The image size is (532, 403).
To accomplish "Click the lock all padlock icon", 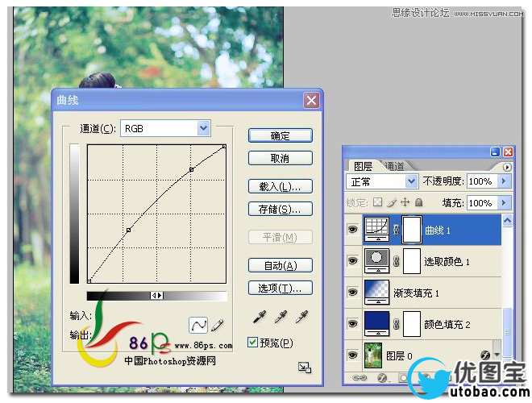I will (419, 202).
